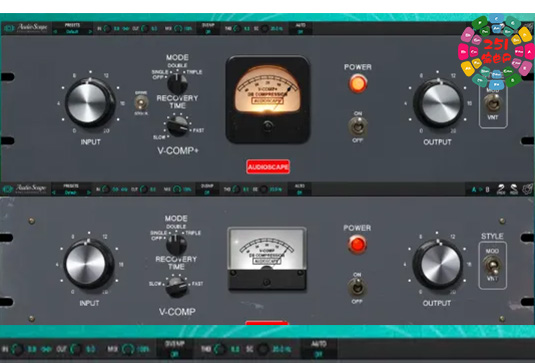Flip the ON/OFF power switch on V-COMP
Viewport: 535px width, 363px height.
pyautogui.click(x=357, y=288)
